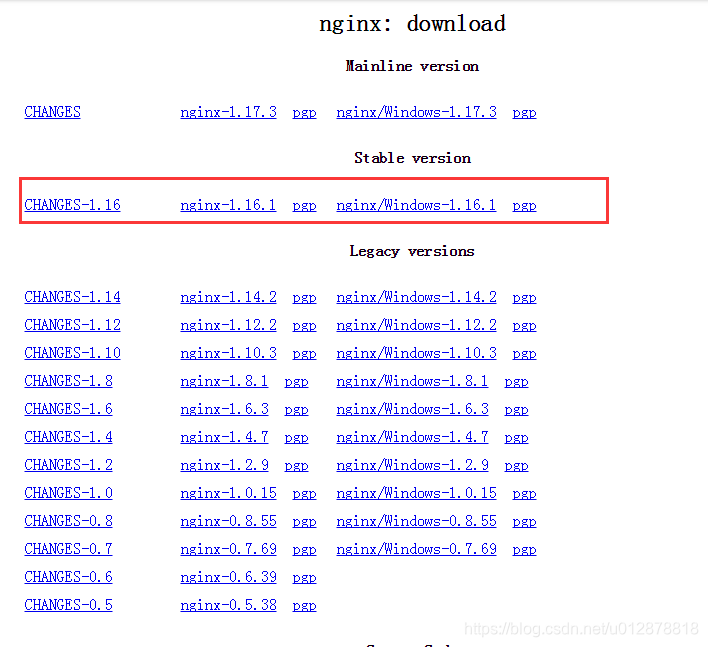Open pgp link next to nginx-1.16.1

coord(304,206)
